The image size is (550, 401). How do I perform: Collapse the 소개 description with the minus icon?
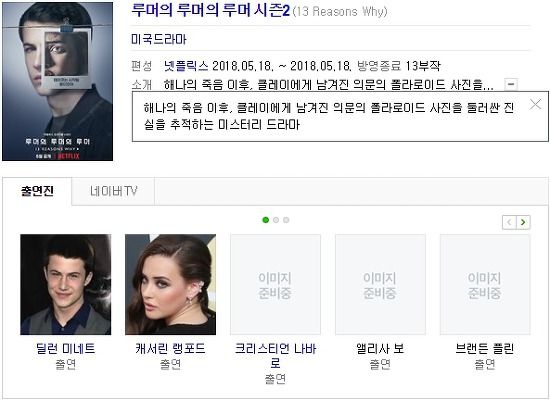coord(511,84)
